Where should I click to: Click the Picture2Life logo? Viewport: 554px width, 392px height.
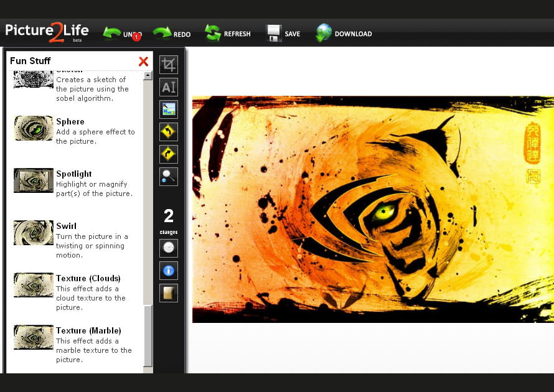(x=47, y=32)
